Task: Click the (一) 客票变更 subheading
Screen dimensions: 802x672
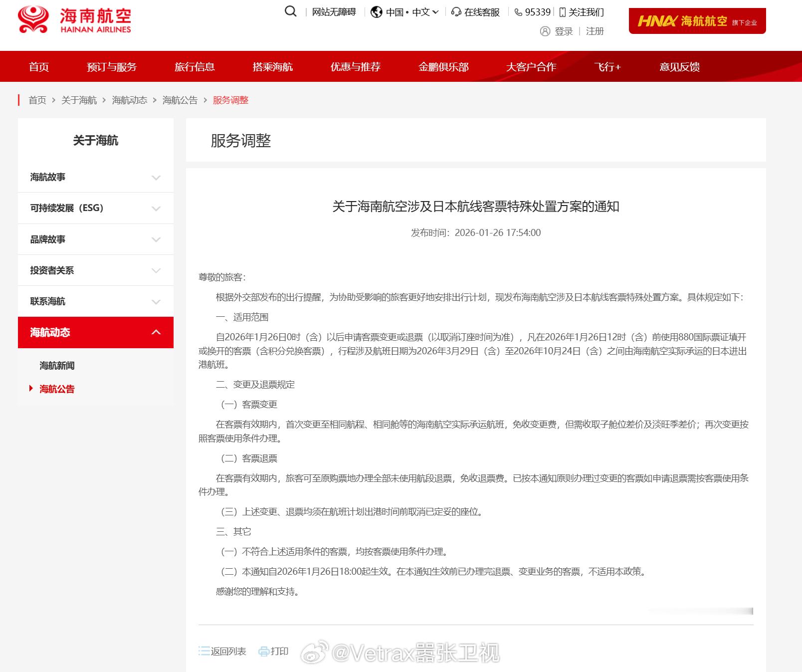Action: pyautogui.click(x=249, y=405)
